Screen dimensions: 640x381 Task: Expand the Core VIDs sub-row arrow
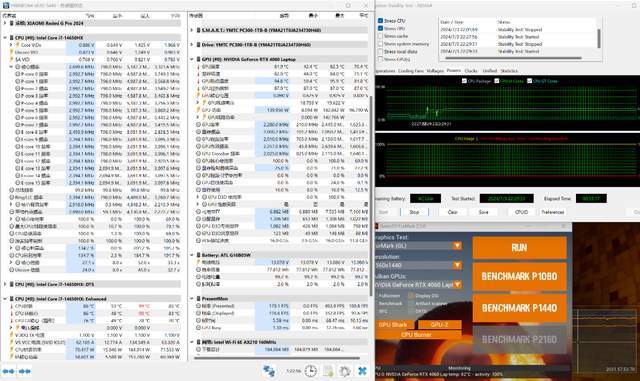coord(11,45)
